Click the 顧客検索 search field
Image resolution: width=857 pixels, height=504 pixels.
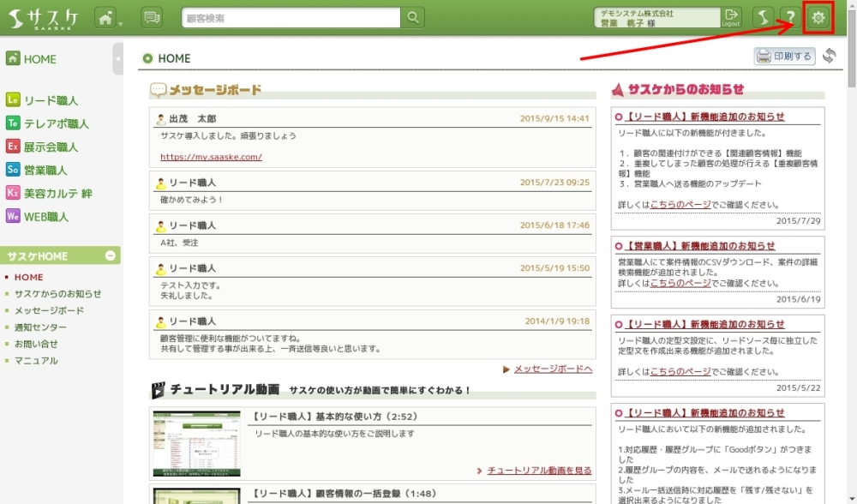(291, 18)
